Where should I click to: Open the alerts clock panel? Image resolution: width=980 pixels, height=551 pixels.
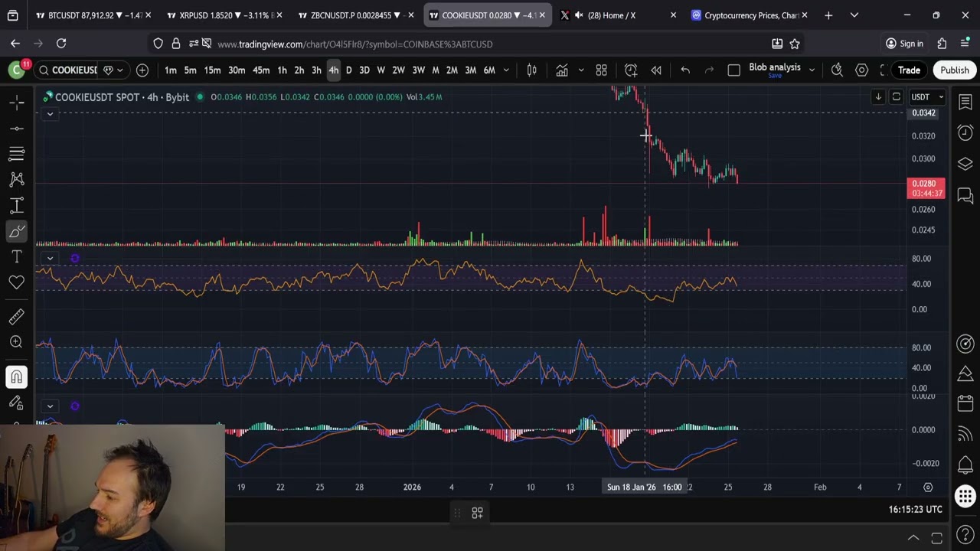(965, 133)
